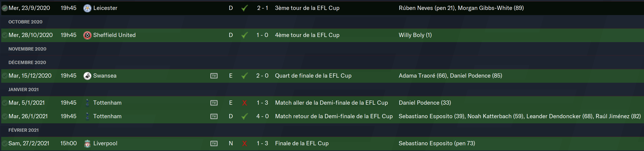Open the Leicester team name link
This screenshot has height=151, width=644.
coord(105,8)
